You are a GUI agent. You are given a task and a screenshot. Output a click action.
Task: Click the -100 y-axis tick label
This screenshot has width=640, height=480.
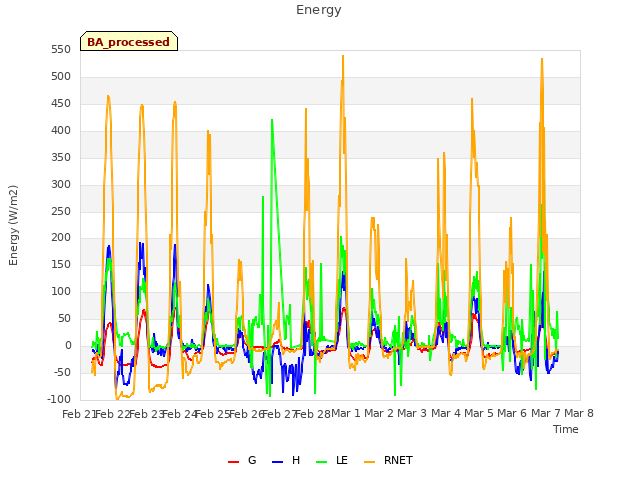(x=59, y=399)
